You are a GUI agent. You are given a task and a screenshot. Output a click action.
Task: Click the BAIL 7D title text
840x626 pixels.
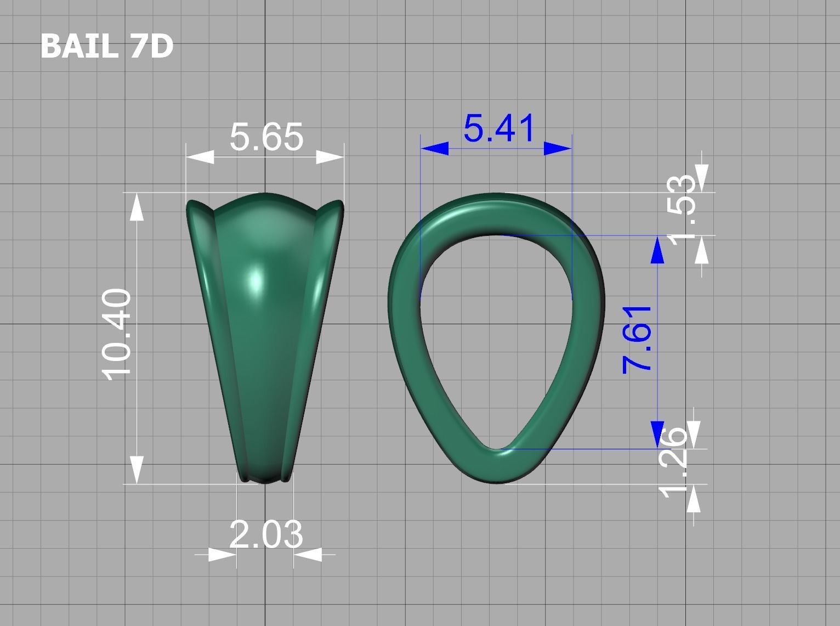107,46
